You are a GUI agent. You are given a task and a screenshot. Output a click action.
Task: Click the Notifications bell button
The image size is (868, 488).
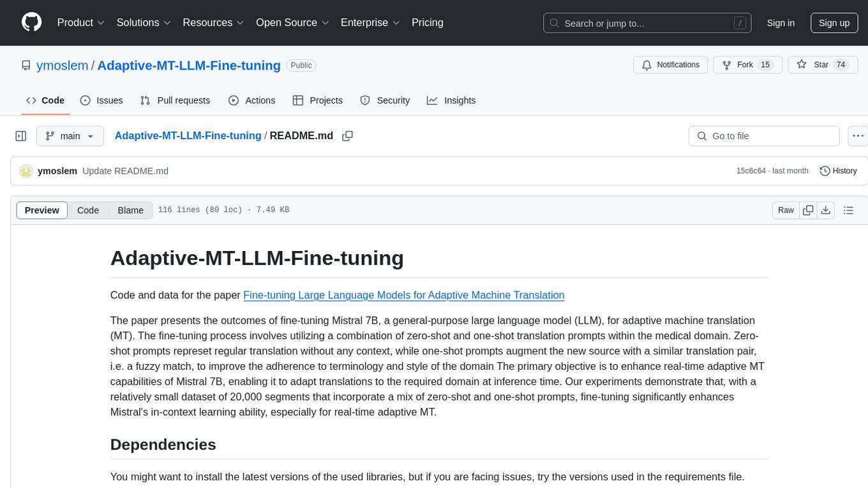coord(671,65)
